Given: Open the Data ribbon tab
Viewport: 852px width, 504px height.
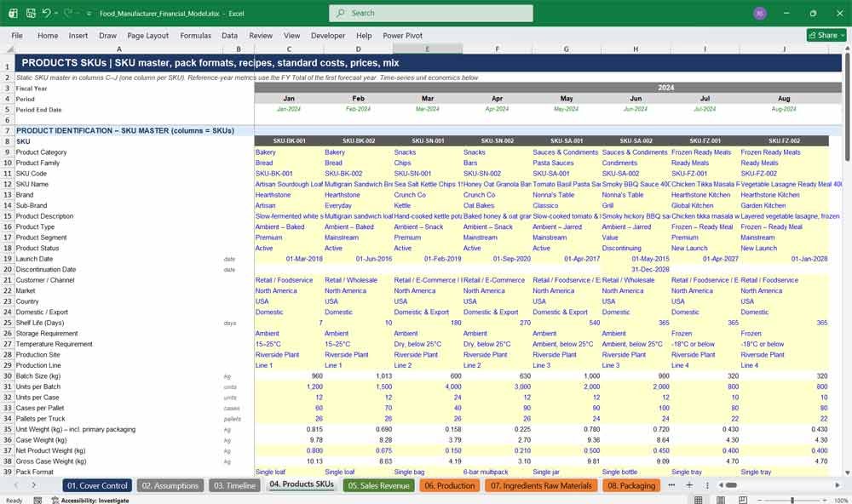Looking at the screenshot, I should pos(229,35).
